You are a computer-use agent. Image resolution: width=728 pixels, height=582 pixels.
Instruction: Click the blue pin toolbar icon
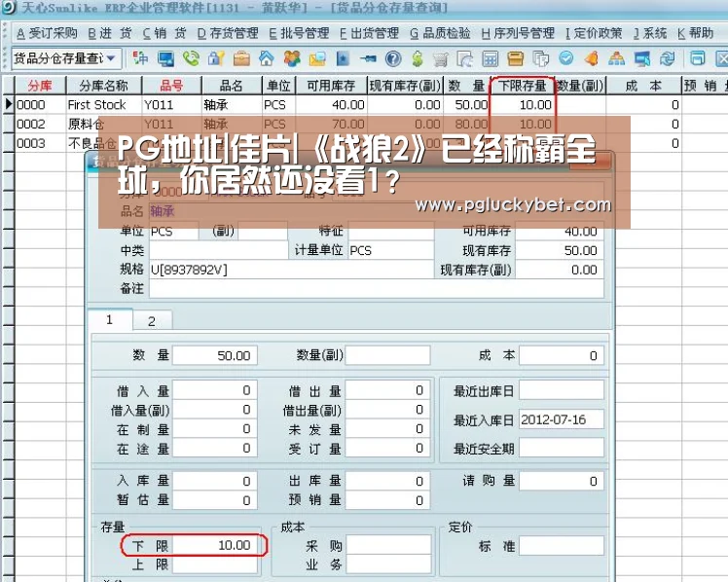368,58
